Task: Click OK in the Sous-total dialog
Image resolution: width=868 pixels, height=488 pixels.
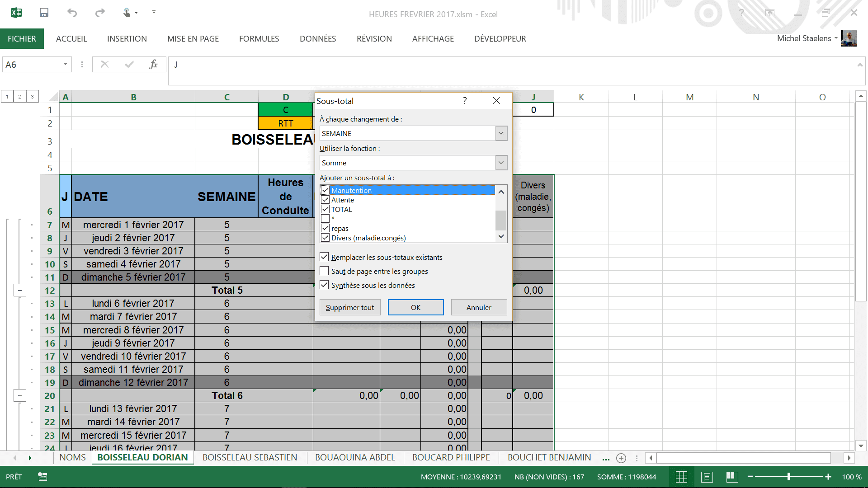Action: 415,307
